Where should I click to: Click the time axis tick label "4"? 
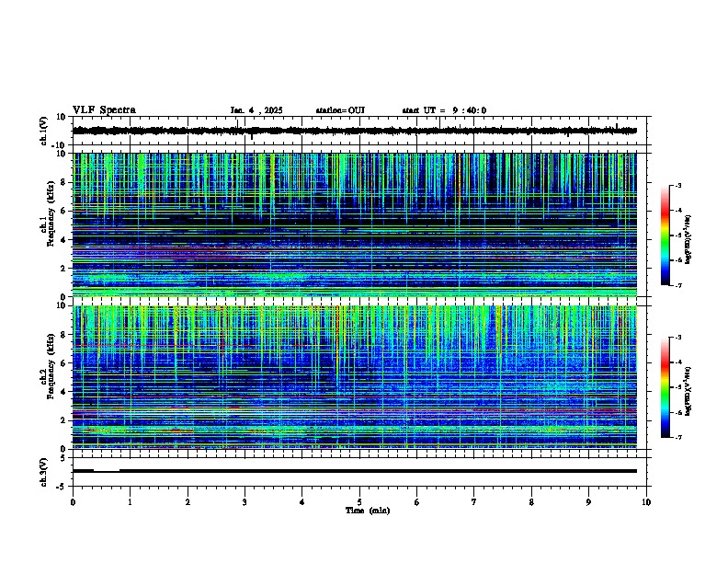click(302, 502)
